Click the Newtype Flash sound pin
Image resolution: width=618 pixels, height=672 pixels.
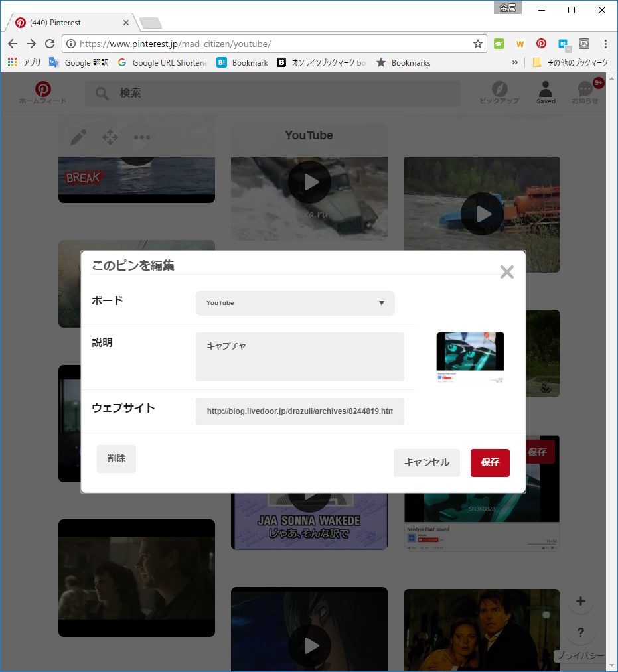point(482,523)
